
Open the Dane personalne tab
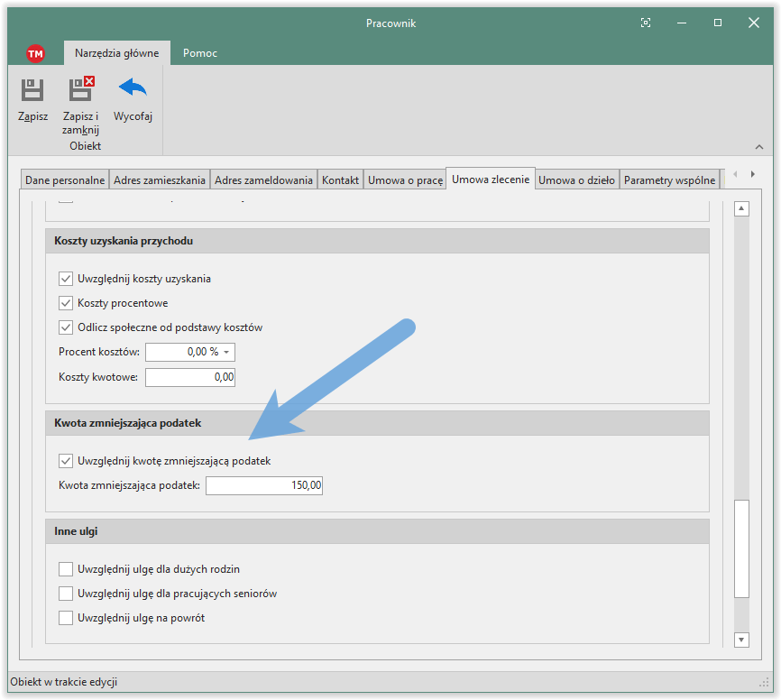point(65,180)
